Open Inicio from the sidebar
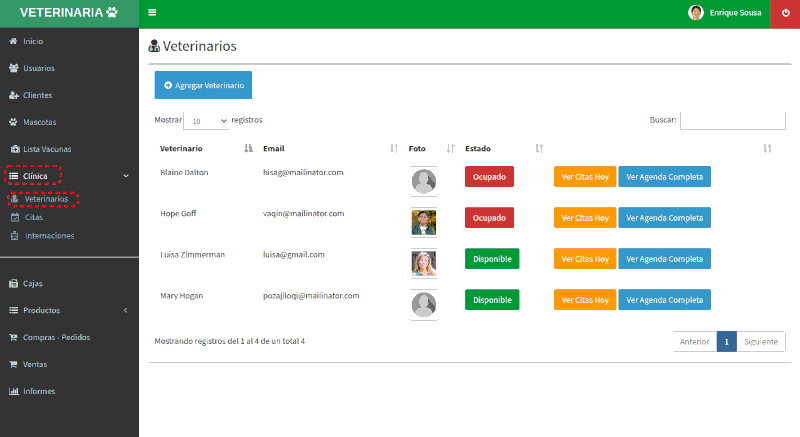Image resolution: width=800 pixels, height=437 pixels. (32, 41)
